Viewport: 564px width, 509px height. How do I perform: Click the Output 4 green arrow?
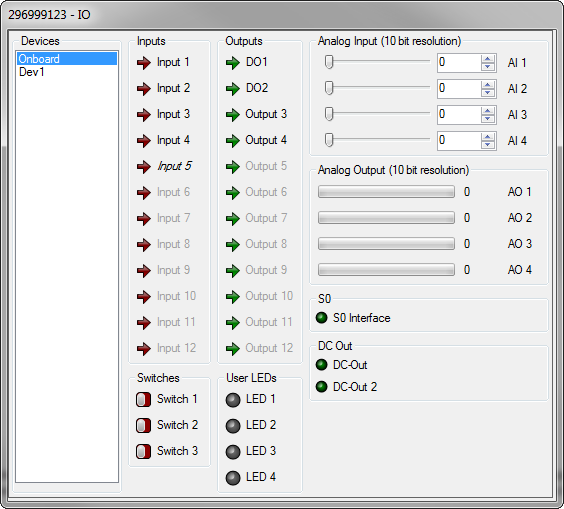[233, 141]
